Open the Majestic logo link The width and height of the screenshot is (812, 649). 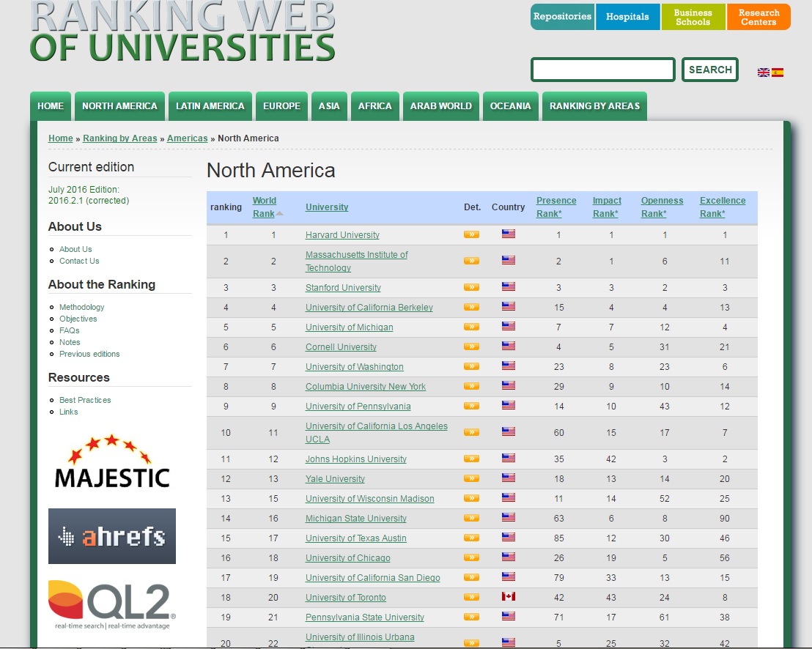pyautogui.click(x=112, y=461)
